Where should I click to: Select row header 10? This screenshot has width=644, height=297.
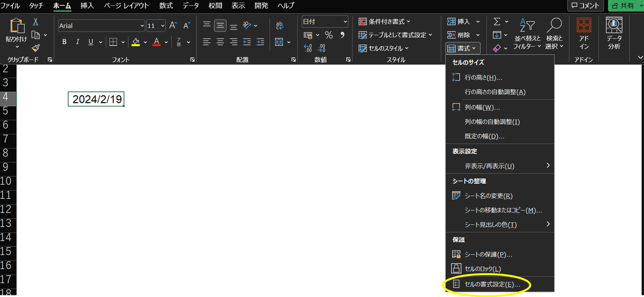(8, 180)
